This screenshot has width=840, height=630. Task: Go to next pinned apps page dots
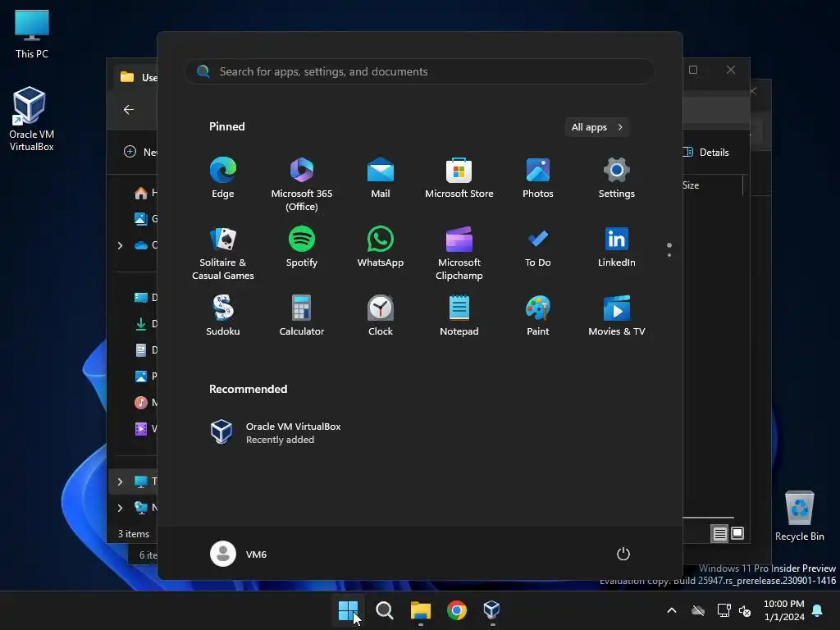click(669, 250)
